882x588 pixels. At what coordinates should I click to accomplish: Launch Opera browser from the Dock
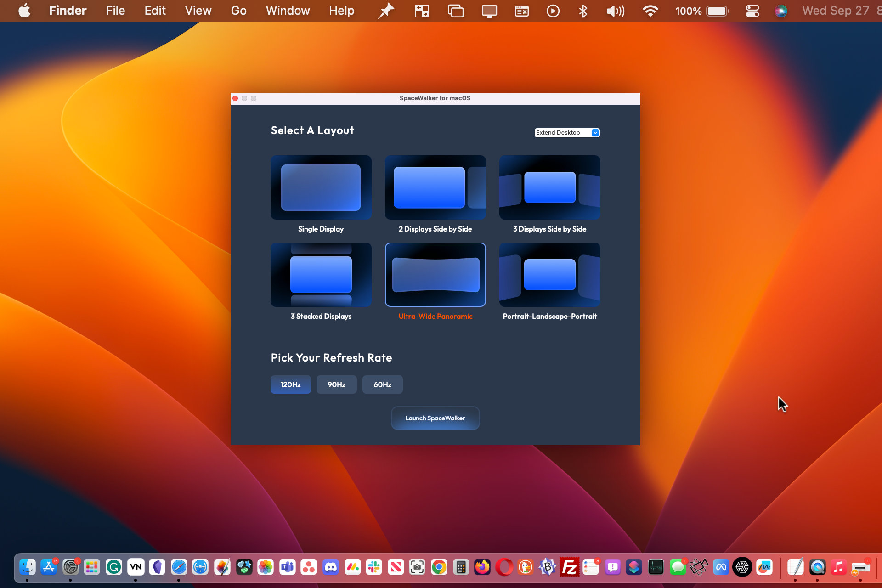pos(504,567)
